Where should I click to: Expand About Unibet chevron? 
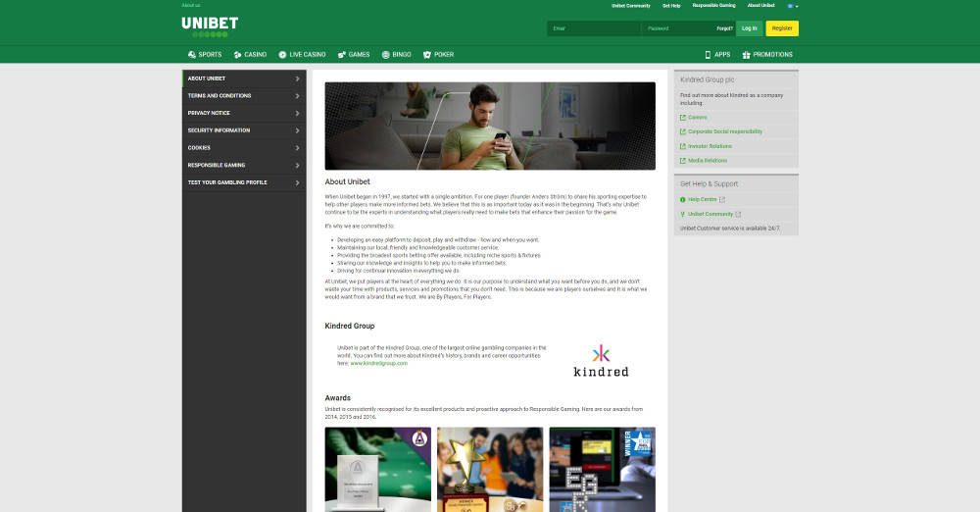pyautogui.click(x=297, y=78)
